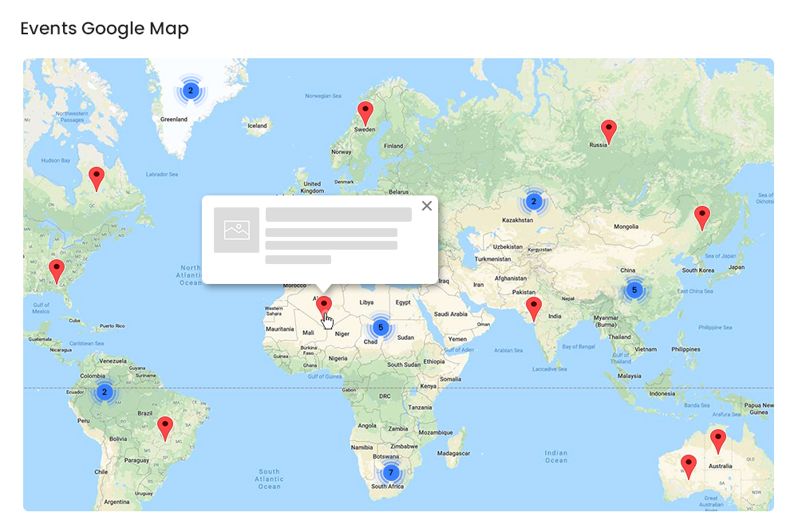The height and width of the screenshot is (532, 798).
Task: Open the red marker on India
Action: coord(534,305)
